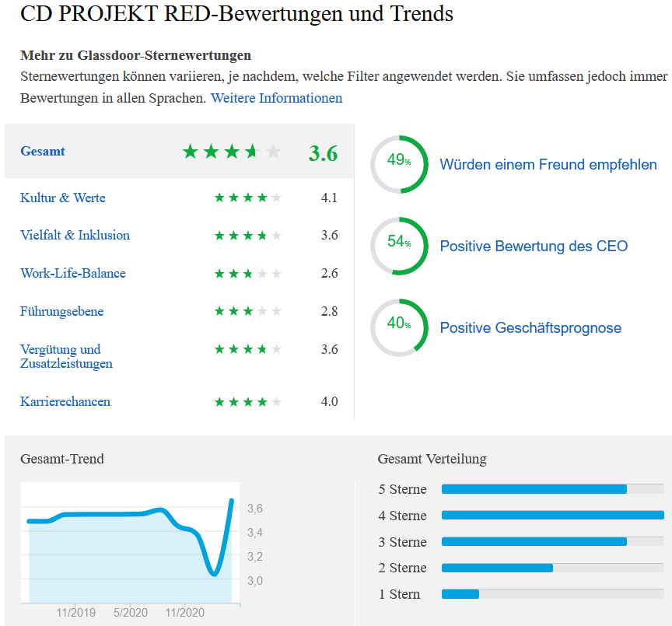This screenshot has height=626, width=672.
Task: Select Führungsebene rating category
Action: [x=61, y=311]
